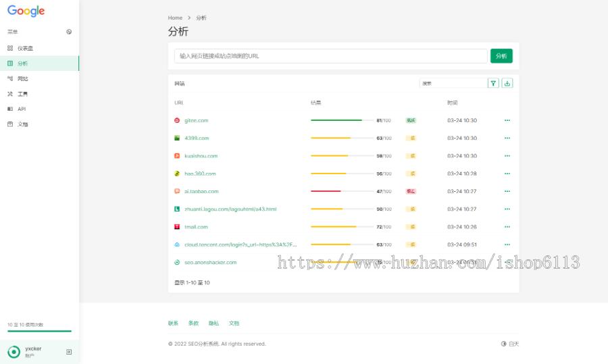Click 4399.com favicon icon
This screenshot has width=608, height=364.
(177, 138)
